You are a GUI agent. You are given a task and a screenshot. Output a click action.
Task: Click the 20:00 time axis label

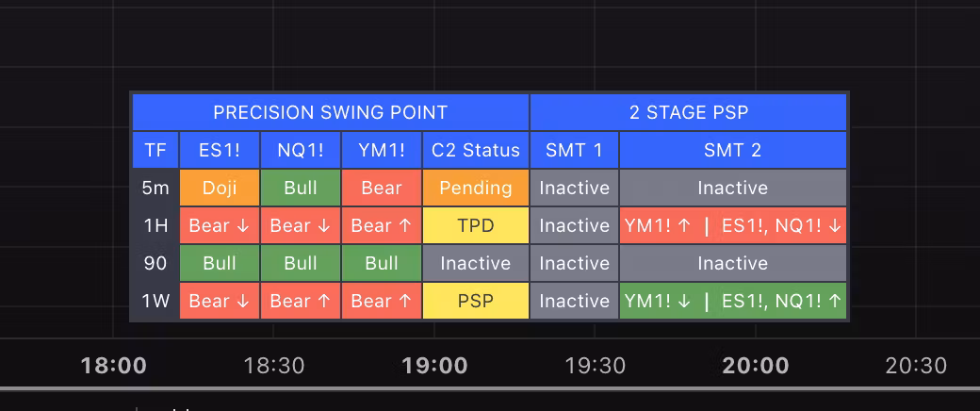(756, 365)
